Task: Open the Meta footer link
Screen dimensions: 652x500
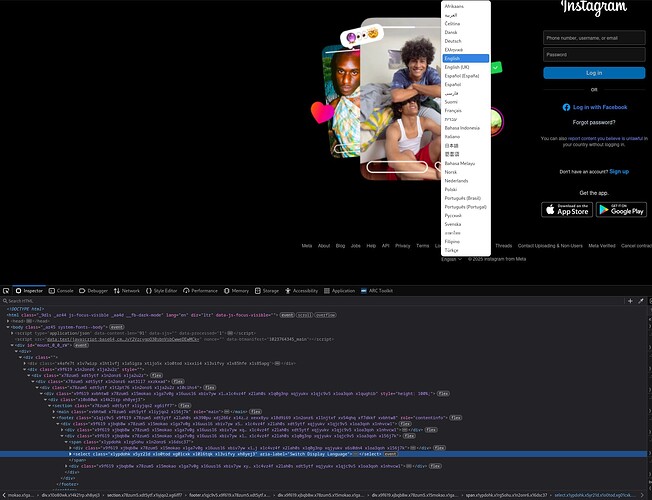Action: (x=306, y=246)
